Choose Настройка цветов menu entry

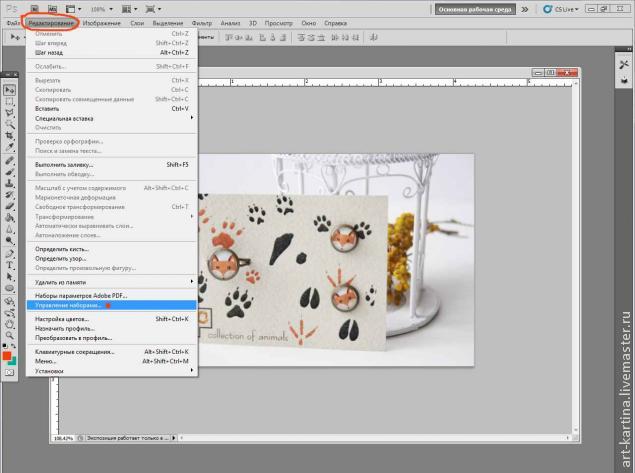[x=111, y=319]
